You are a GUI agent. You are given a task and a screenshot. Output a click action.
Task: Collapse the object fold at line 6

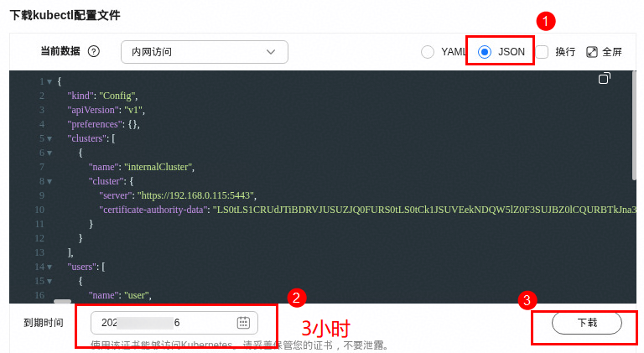(49, 153)
